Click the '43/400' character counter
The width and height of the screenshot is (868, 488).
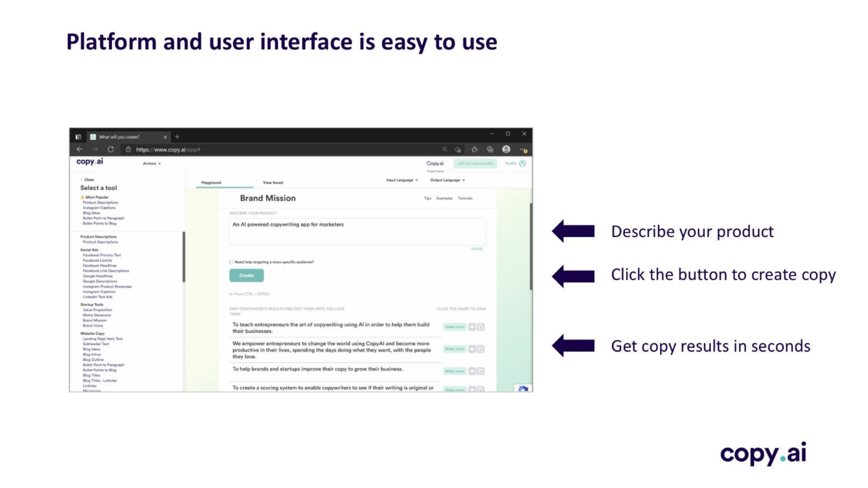pyautogui.click(x=477, y=249)
